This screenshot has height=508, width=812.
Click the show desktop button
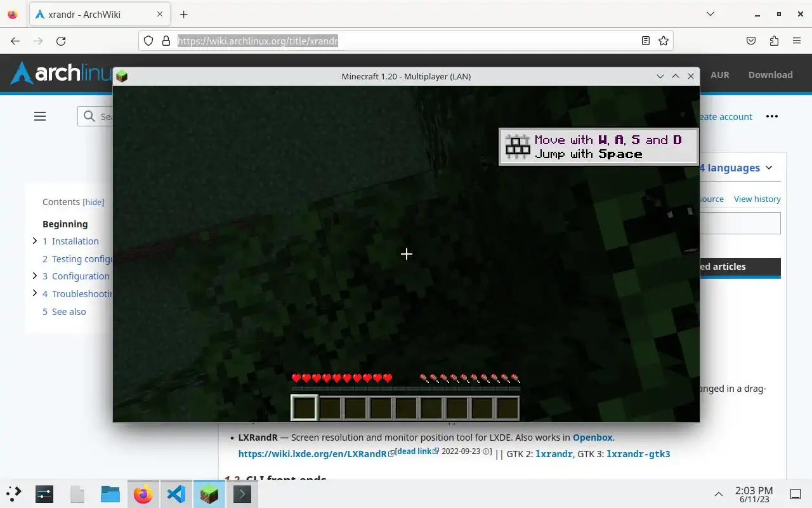tap(795, 494)
